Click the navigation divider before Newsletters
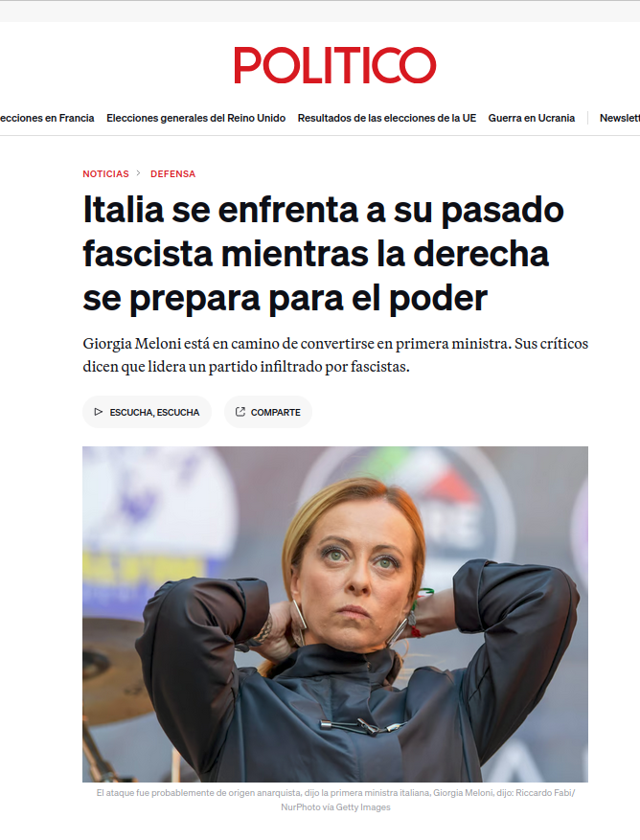This screenshot has width=640, height=840. pyautogui.click(x=588, y=118)
